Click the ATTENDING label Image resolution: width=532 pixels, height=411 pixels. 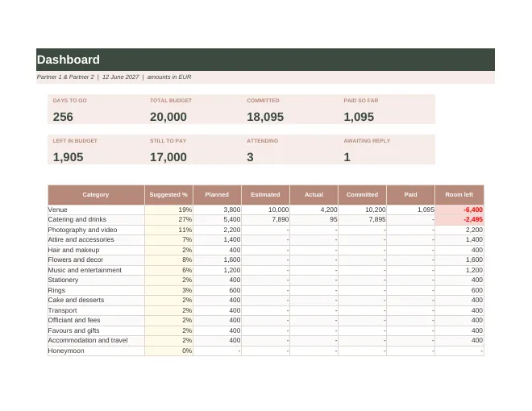click(x=262, y=141)
